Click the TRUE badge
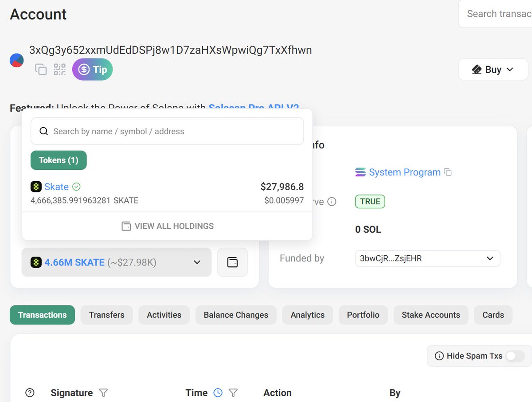The image size is (532, 402). [x=370, y=202]
